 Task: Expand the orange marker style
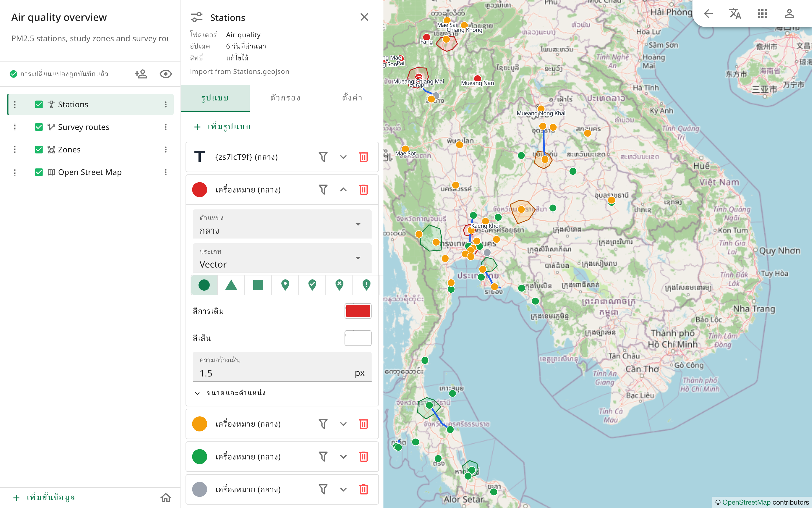coord(343,424)
